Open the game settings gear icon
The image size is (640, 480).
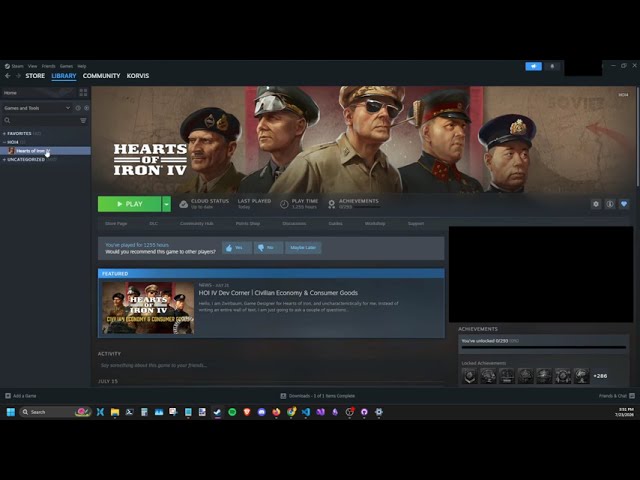[596, 204]
